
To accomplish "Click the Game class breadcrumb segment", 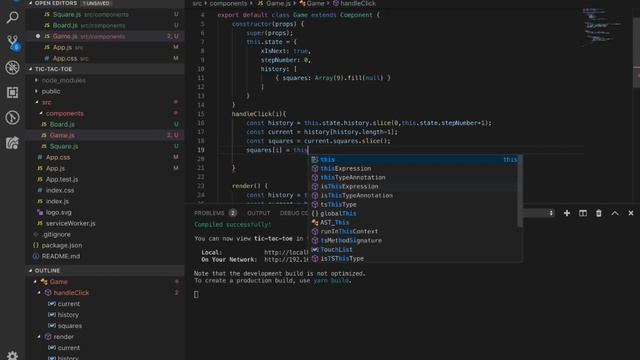I will point(312,3).
